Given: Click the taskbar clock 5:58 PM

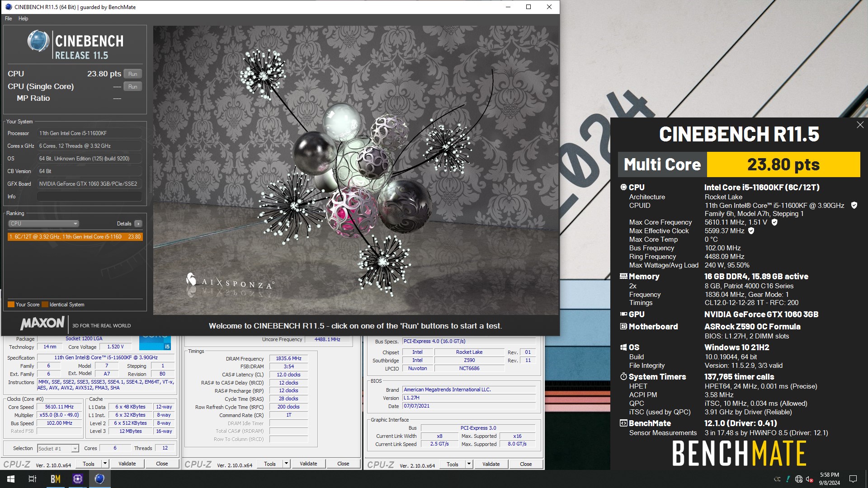Looking at the screenshot, I should (829, 479).
